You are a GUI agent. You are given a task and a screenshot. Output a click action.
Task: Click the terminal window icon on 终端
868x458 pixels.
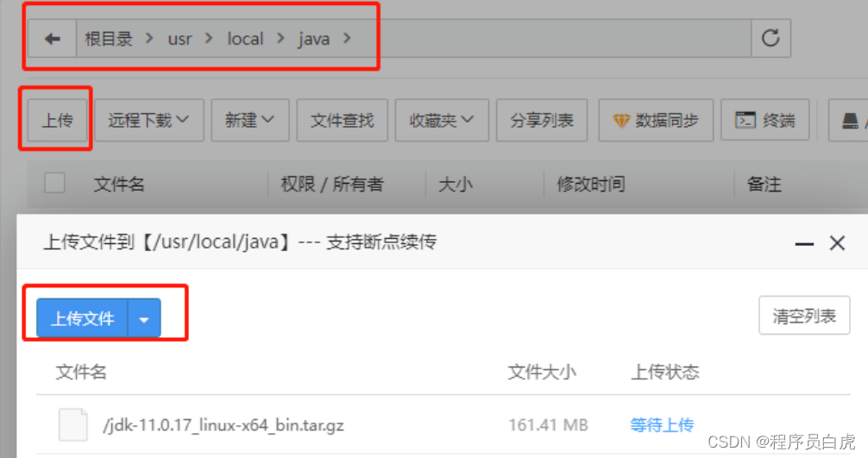(745, 120)
